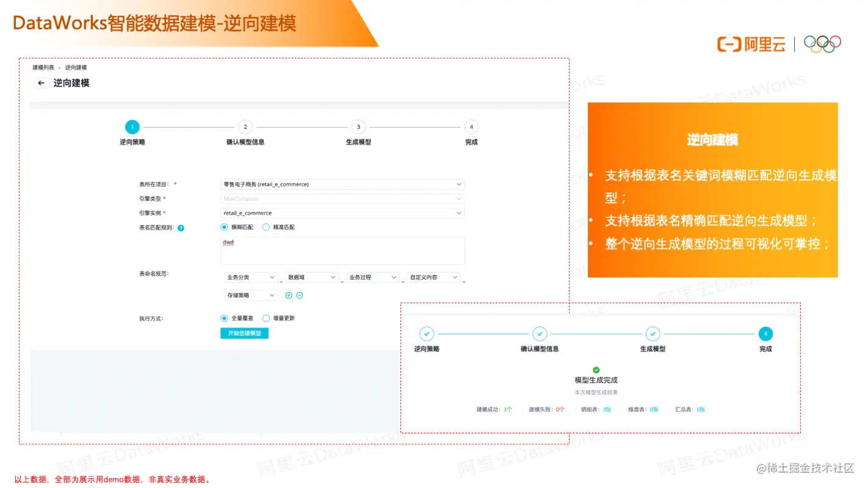Screen dimensions: 868x488
Task: Choose 全量覆盖 execution mode
Action: (x=224, y=318)
